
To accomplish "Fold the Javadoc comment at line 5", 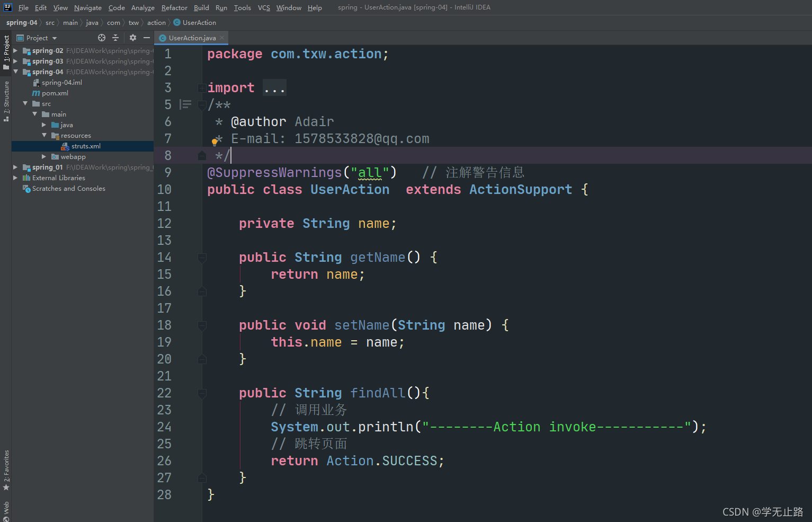I will coord(202,105).
